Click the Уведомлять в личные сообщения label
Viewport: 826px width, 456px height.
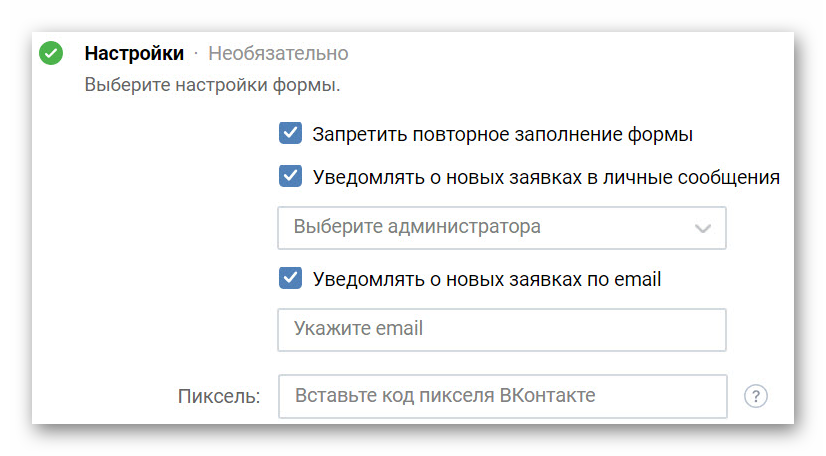click(546, 178)
